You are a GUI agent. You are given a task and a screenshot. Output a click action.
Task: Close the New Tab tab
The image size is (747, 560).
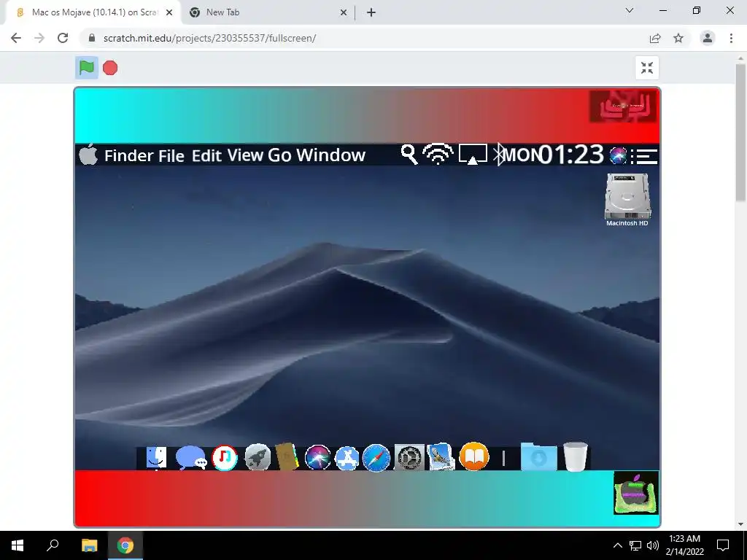tap(344, 13)
